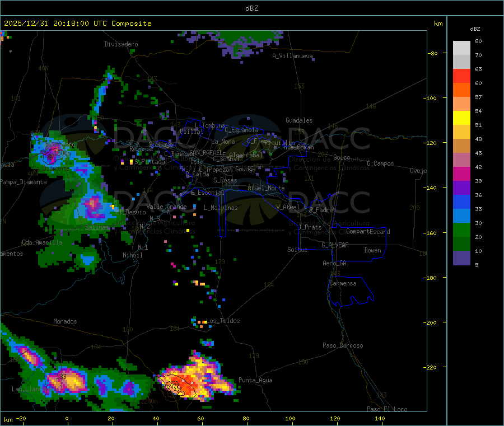Choose the 'SAN_RAFAEL' city label

(x=206, y=152)
